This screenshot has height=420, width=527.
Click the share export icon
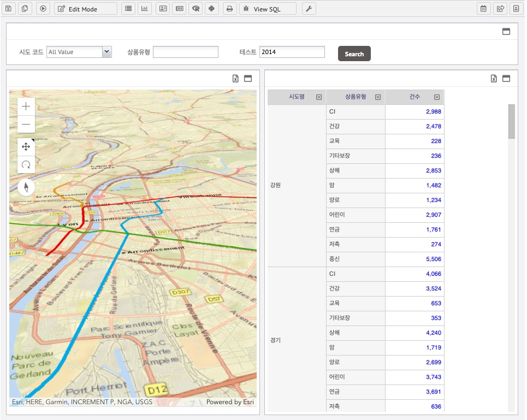(500, 9)
